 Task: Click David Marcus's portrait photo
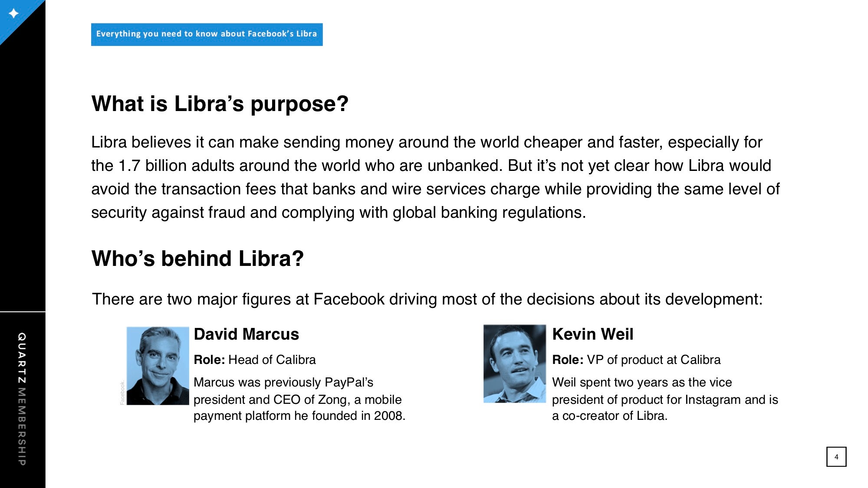tap(158, 366)
